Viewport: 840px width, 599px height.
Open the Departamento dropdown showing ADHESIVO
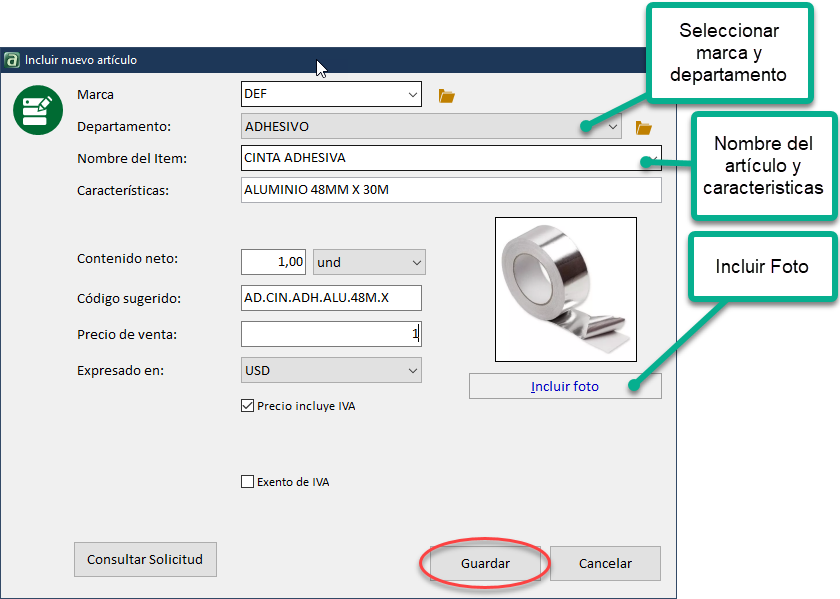coord(612,127)
